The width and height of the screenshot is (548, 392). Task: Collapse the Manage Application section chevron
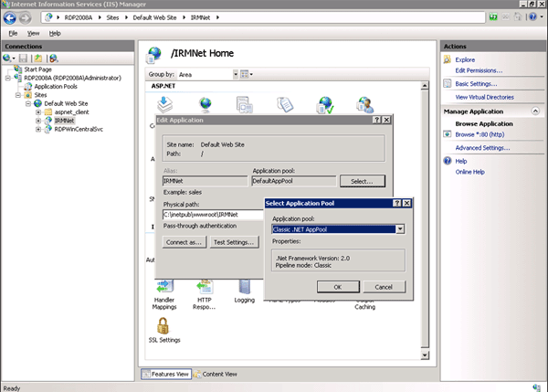pyautogui.click(x=535, y=111)
